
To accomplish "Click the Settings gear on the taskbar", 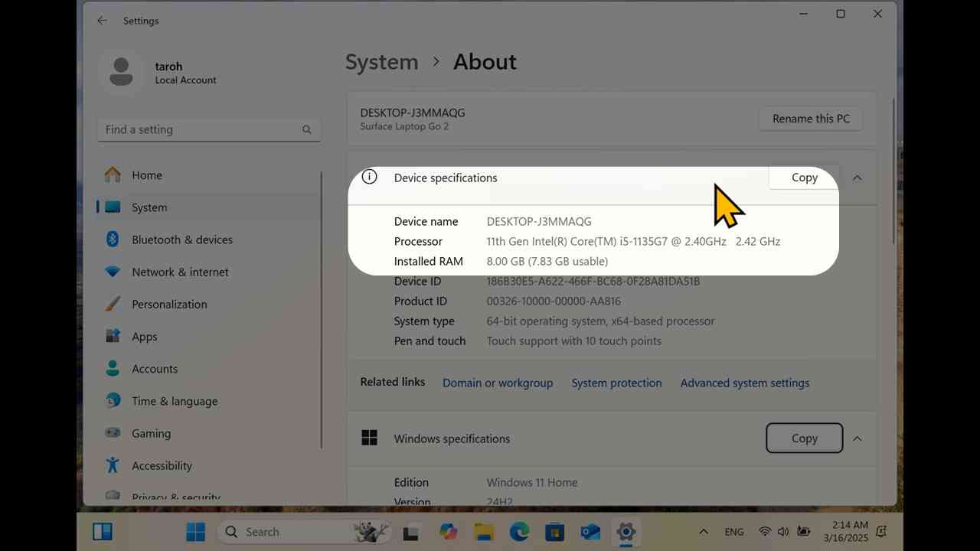I will (626, 531).
